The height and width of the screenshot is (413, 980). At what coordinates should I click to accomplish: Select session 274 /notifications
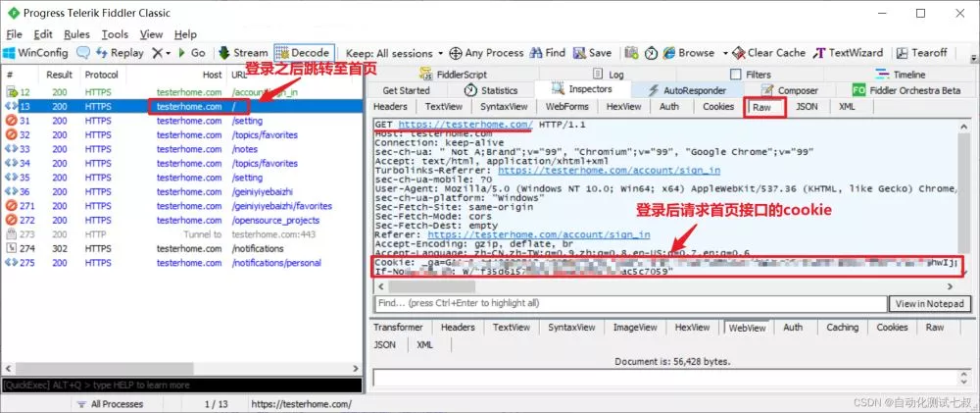point(182,248)
